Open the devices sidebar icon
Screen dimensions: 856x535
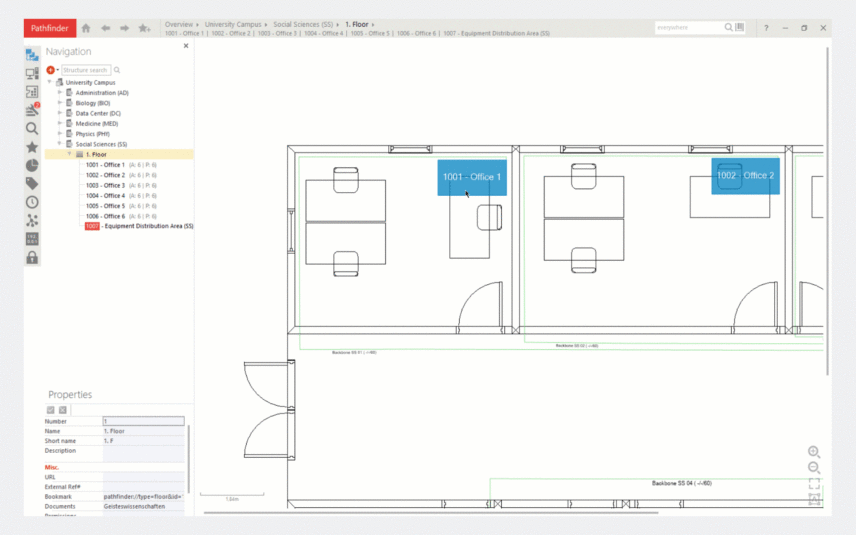click(x=32, y=73)
